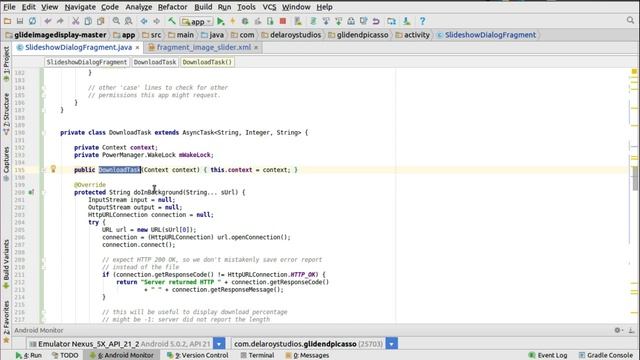Open the emulator device dropdown arrow
The height and width of the screenshot is (360, 640).
pyautogui.click(x=219, y=344)
